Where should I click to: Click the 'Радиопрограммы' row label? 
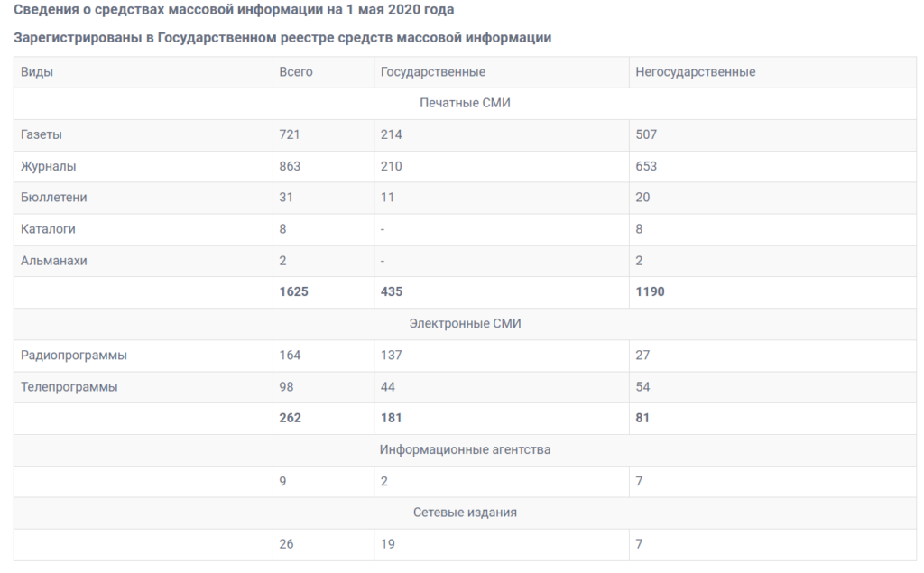click(74, 356)
